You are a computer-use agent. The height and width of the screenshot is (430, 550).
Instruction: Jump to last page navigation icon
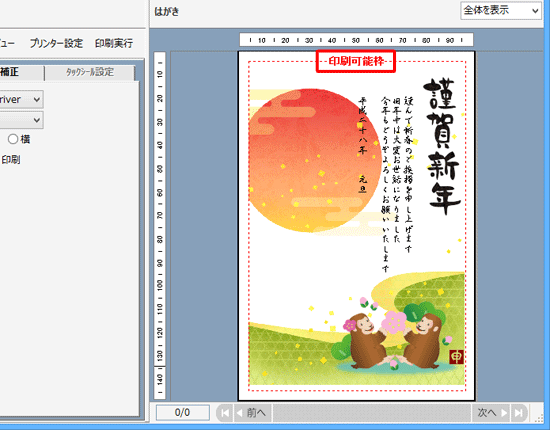[x=518, y=413]
